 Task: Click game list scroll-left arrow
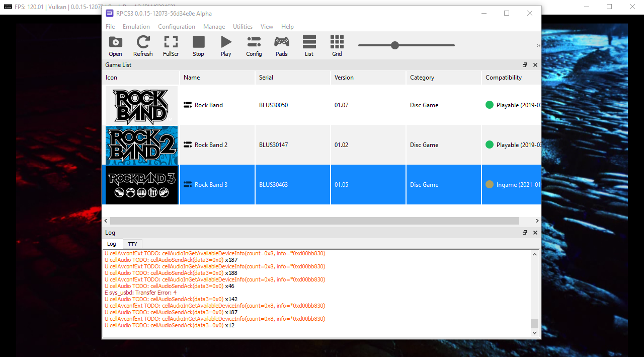click(106, 221)
